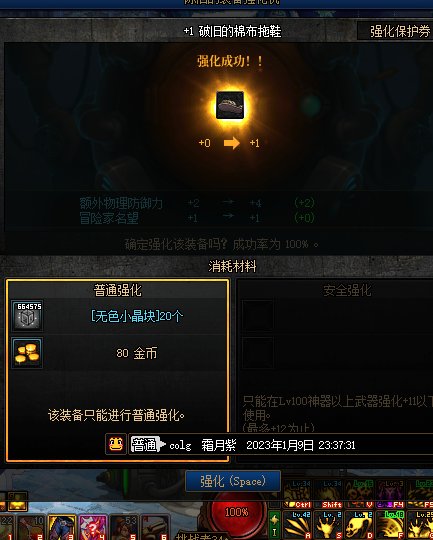Click the colorless small crystal block icon
Viewport: 433px width, 540px height.
pos(27,315)
